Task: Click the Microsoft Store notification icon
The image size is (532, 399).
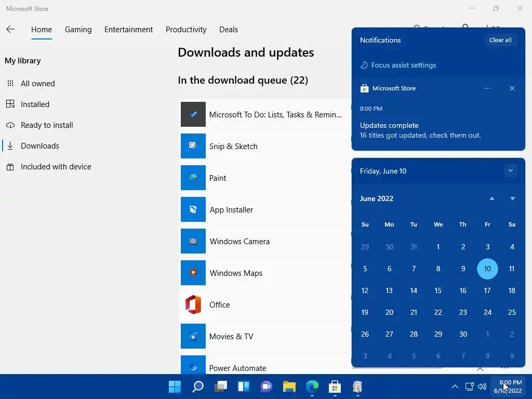Action: [364, 88]
